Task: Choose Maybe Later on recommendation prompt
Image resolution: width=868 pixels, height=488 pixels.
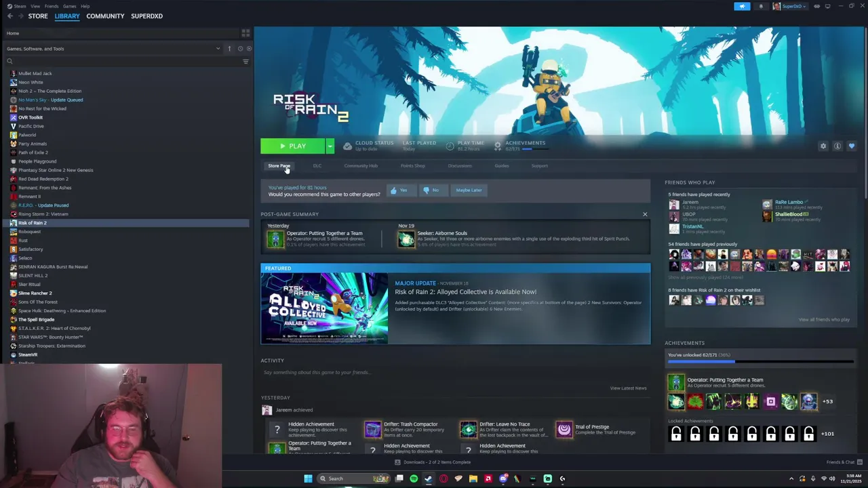Action: pos(469,190)
